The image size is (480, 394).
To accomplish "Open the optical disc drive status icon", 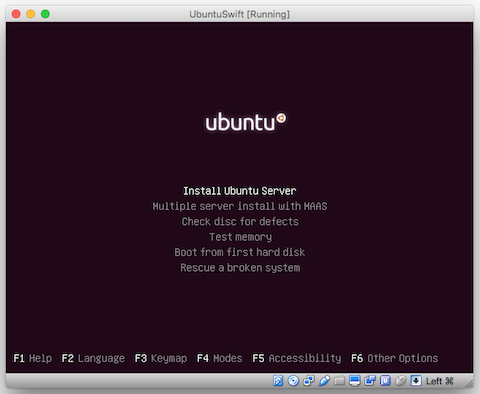I will coord(293,380).
